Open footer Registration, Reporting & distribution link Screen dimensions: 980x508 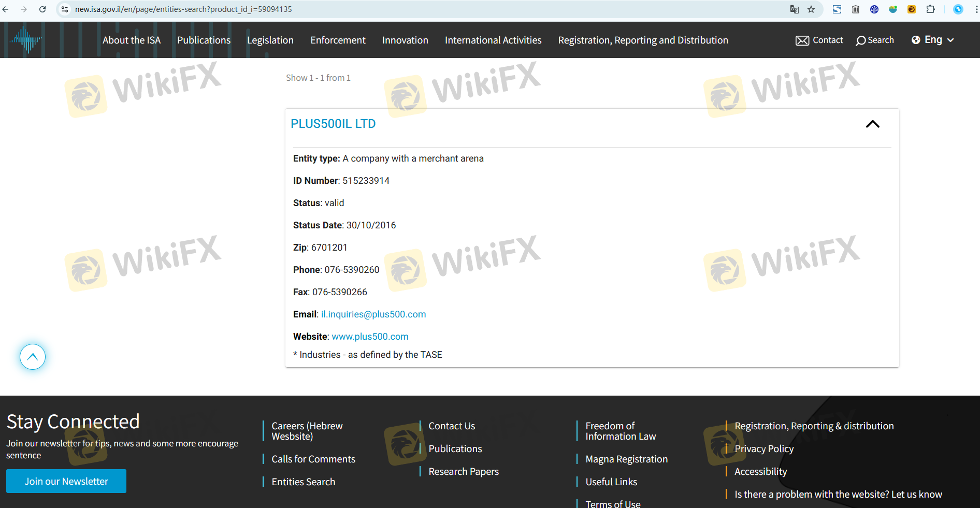click(814, 426)
